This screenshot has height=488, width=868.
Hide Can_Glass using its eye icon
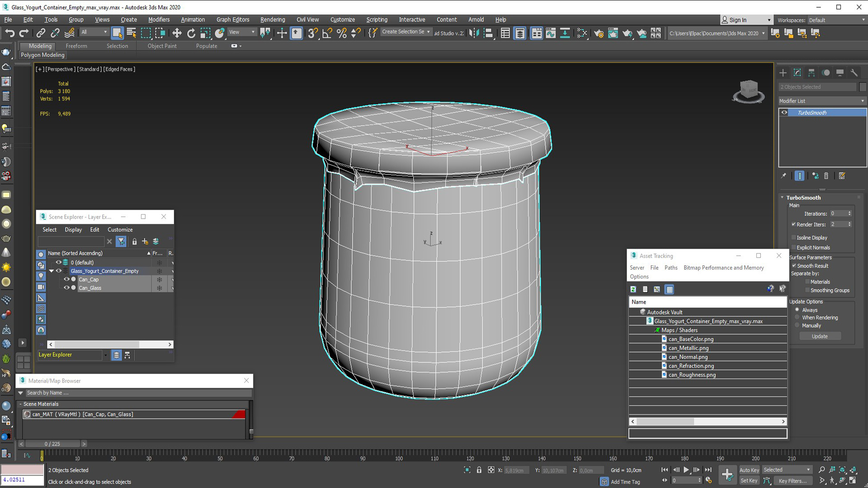click(66, 287)
